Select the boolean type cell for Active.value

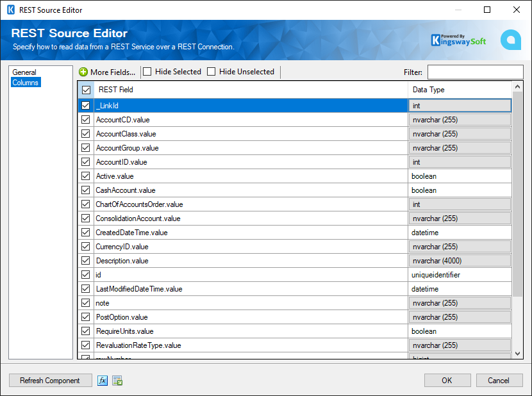coord(460,176)
